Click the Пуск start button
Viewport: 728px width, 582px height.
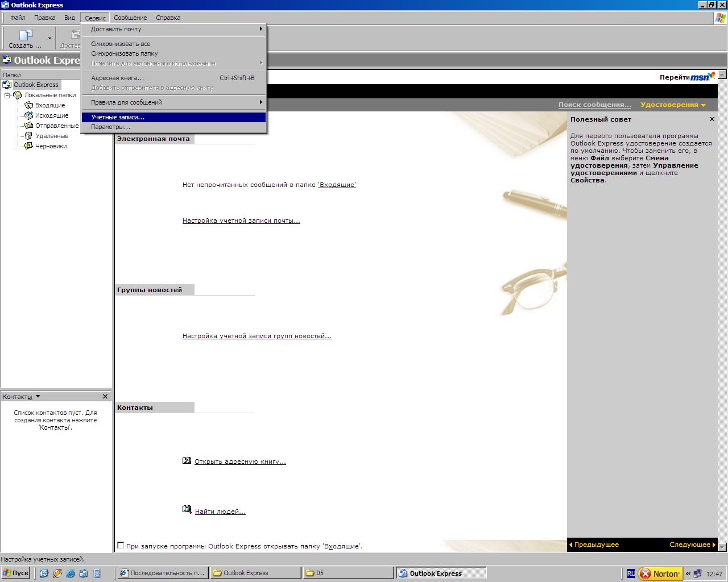(15, 573)
